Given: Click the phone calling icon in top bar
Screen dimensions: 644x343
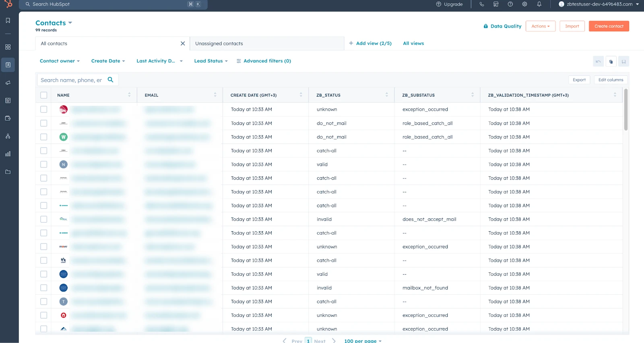Looking at the screenshot, I should point(482,4).
